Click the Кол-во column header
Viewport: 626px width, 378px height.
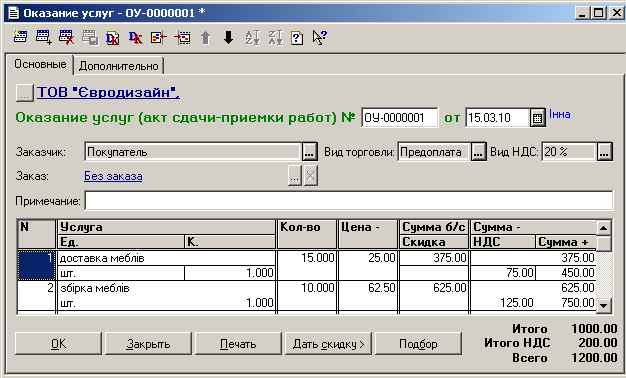[x=307, y=234]
